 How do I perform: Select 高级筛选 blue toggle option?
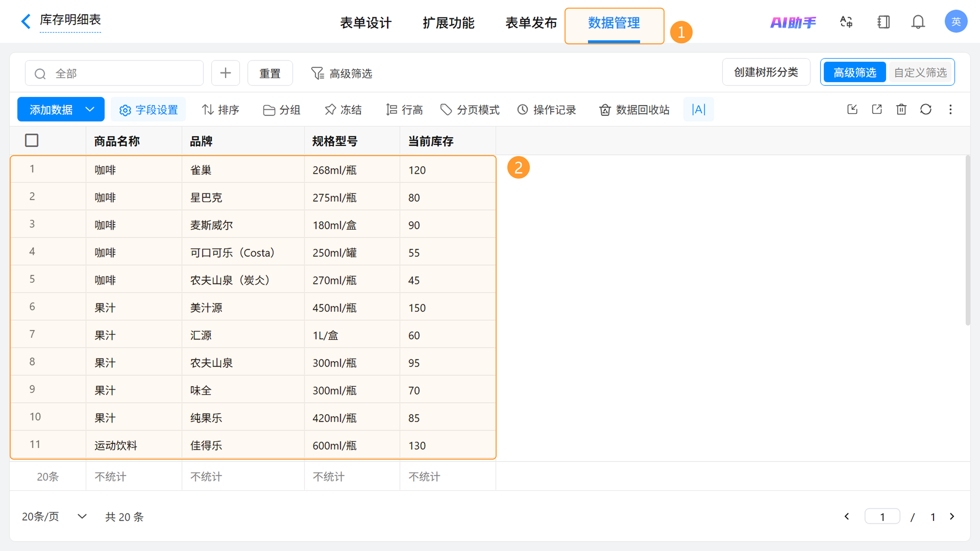(x=854, y=72)
